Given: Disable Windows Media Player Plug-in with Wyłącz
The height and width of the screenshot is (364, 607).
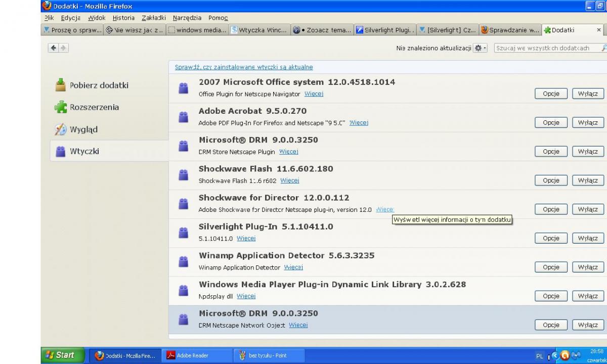Looking at the screenshot, I should 588,295.
